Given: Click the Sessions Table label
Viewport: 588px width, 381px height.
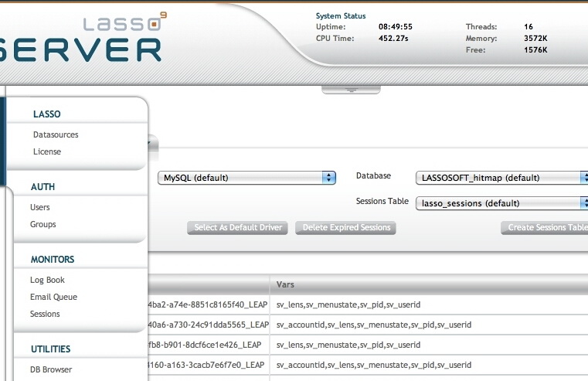Looking at the screenshot, I should [x=382, y=201].
